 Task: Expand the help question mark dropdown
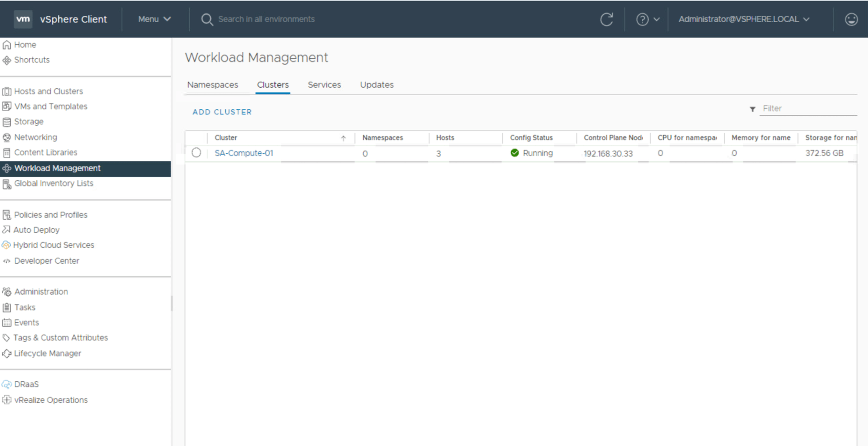pyautogui.click(x=647, y=19)
